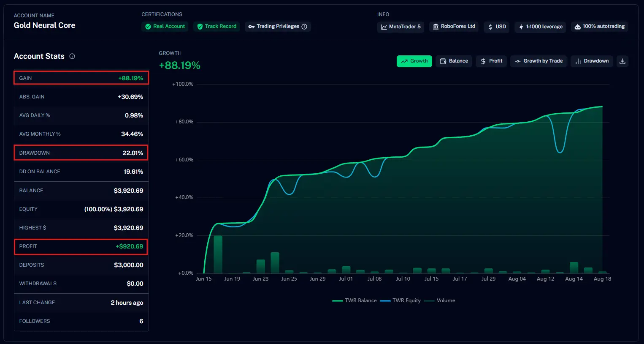
Task: Click the download chart icon
Action: 622,61
